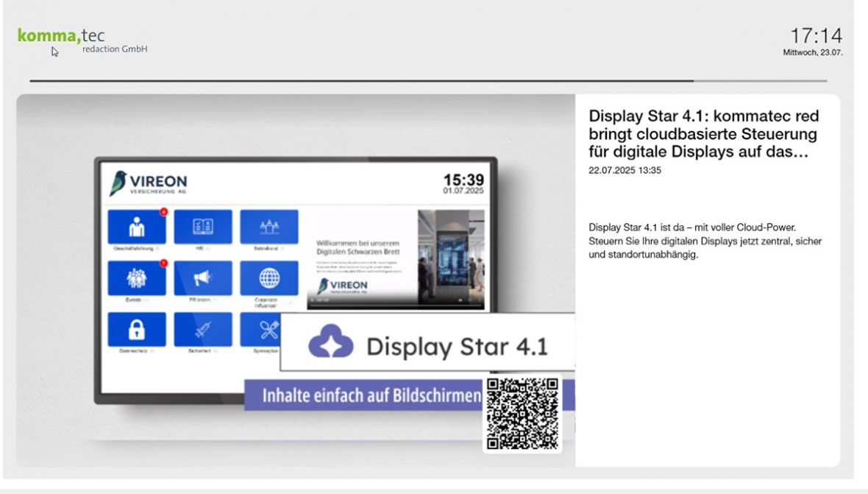The image size is (868, 494).
Task: Open the Datenschutz padlock icon
Action: [137, 328]
